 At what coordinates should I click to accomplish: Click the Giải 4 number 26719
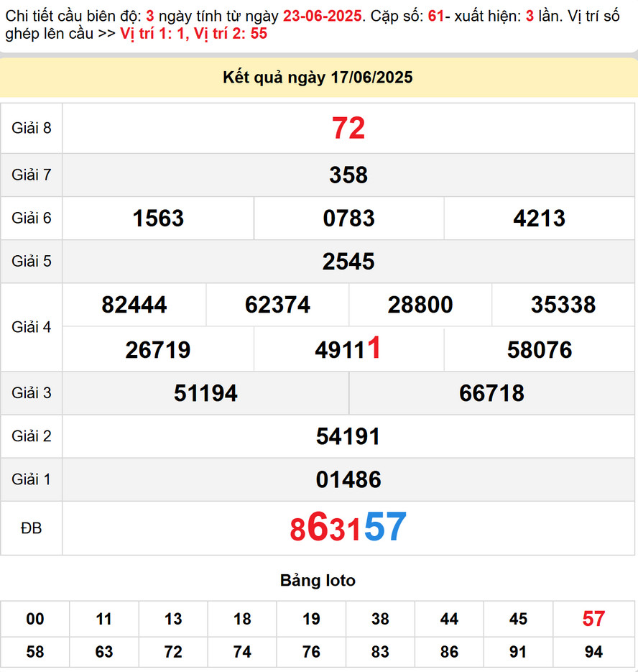[x=157, y=350]
